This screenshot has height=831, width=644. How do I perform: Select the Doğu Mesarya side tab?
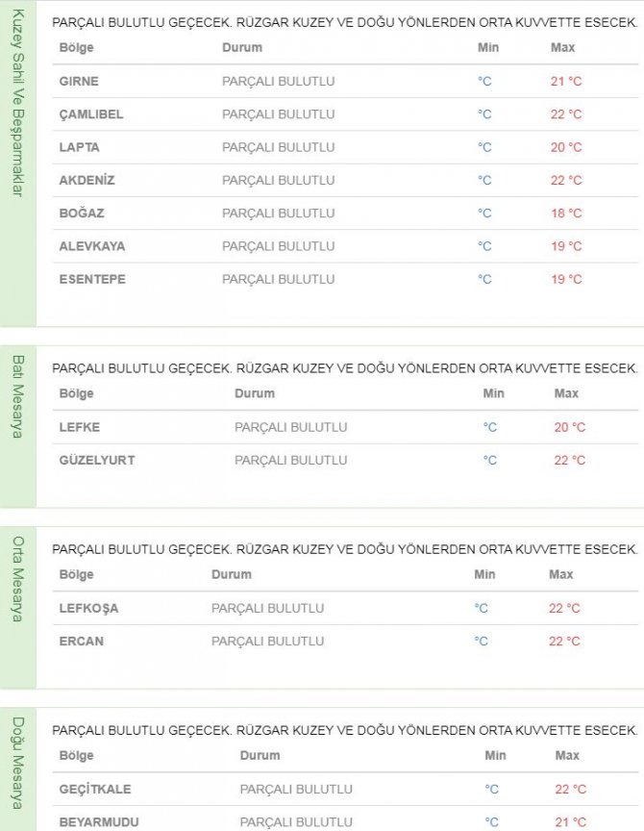point(16,762)
